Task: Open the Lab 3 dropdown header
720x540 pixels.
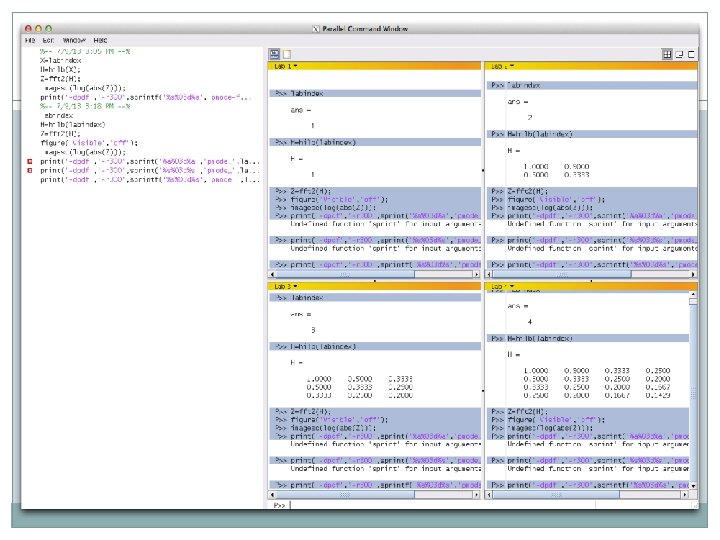Action: coord(284,286)
